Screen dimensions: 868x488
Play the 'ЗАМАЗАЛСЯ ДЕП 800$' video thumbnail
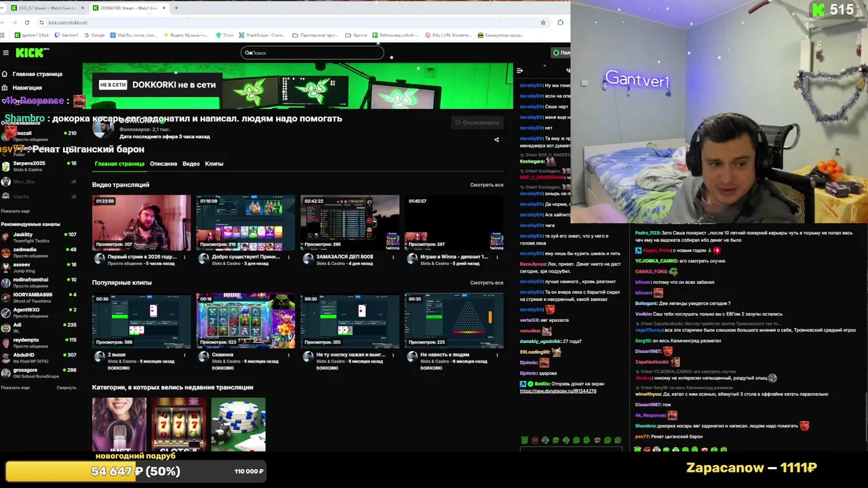point(350,223)
